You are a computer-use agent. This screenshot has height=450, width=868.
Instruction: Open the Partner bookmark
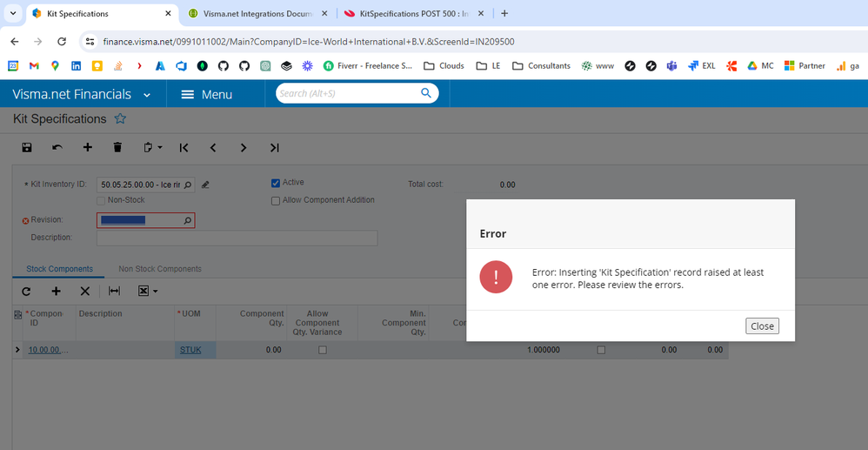coord(805,66)
